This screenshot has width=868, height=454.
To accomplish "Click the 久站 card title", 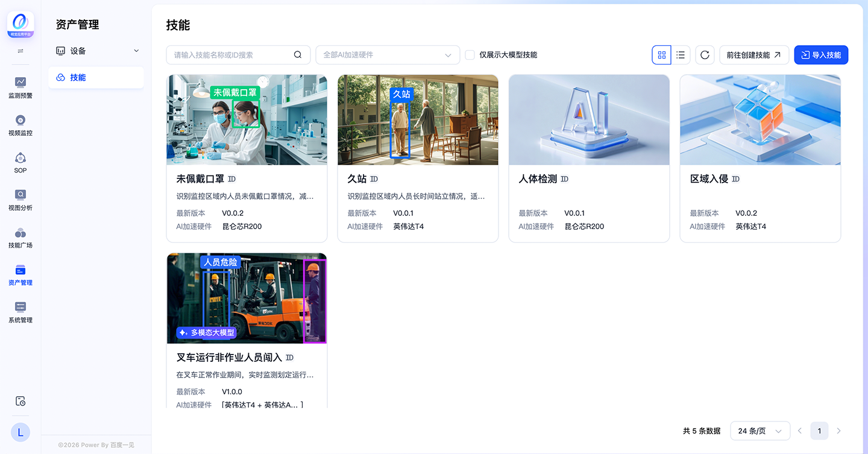I will (x=357, y=179).
